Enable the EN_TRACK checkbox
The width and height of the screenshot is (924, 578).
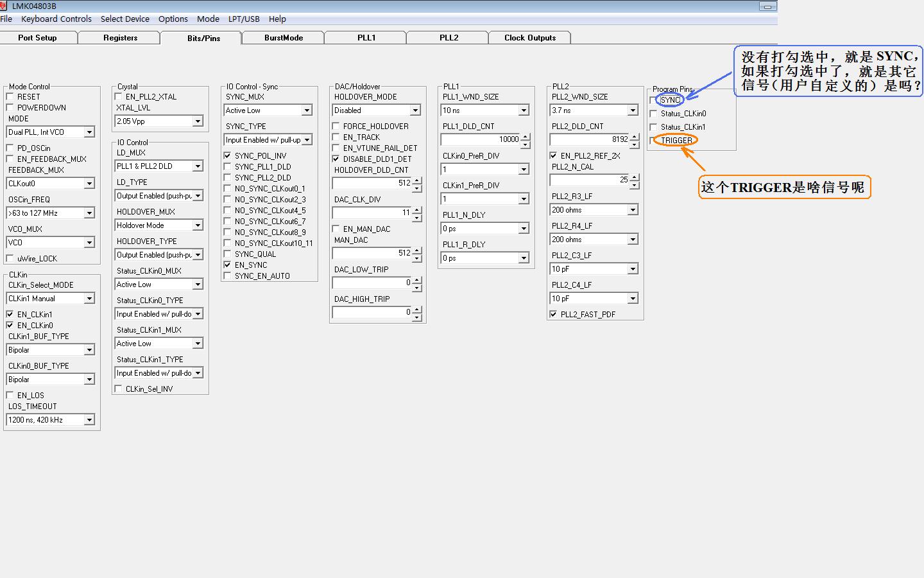pyautogui.click(x=336, y=137)
